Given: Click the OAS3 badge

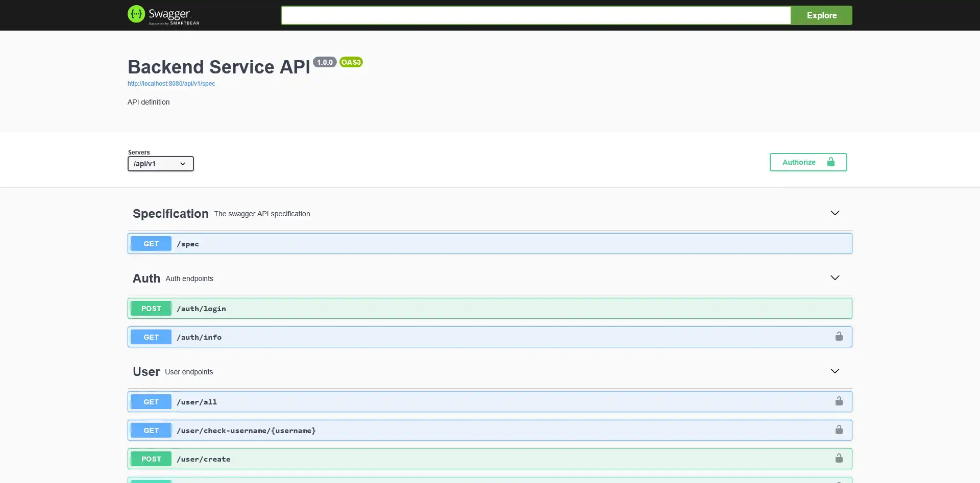Looking at the screenshot, I should [x=351, y=62].
